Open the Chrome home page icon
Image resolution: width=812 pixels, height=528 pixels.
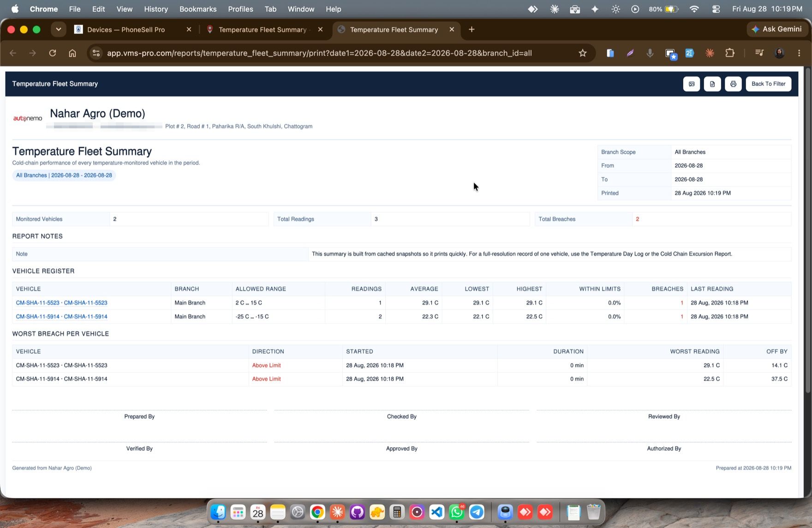[x=72, y=53]
